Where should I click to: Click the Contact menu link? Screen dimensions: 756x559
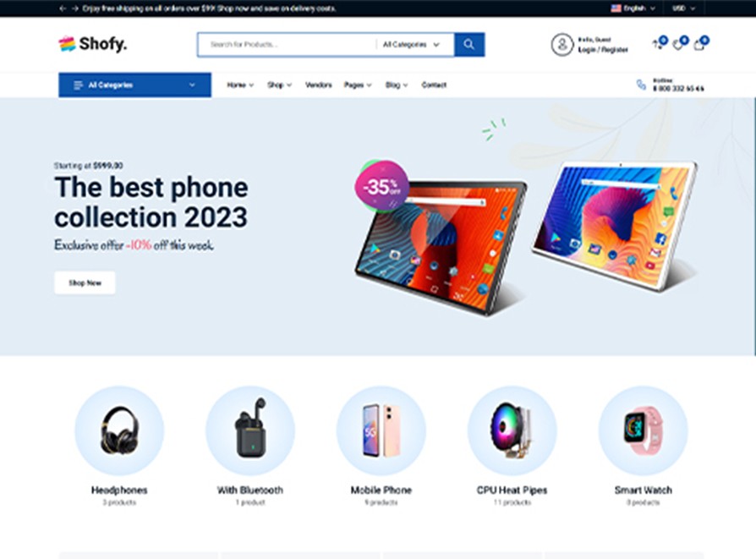pos(434,85)
